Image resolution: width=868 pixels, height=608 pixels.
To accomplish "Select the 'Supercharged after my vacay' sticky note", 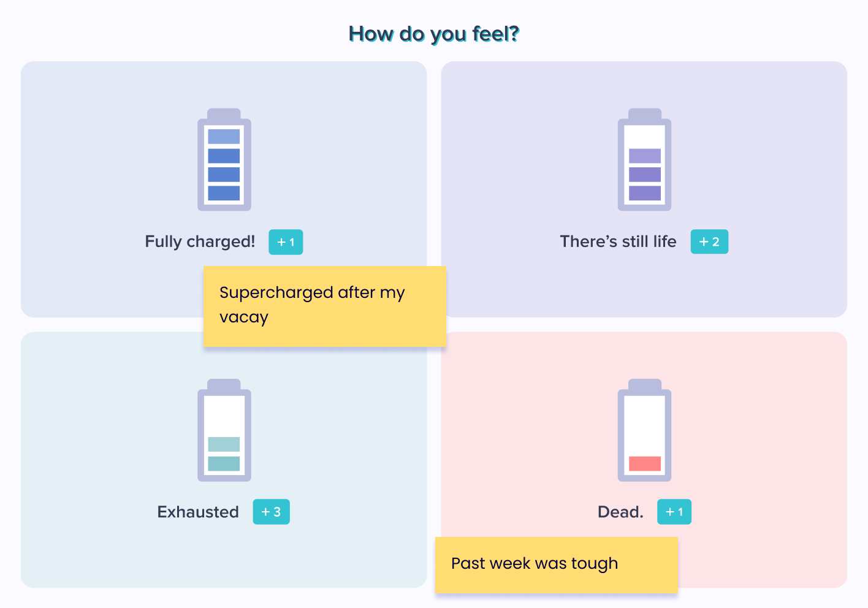I will coord(324,306).
